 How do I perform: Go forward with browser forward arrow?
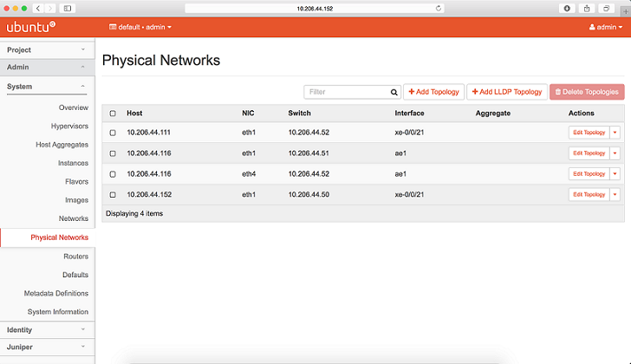[x=50, y=8]
